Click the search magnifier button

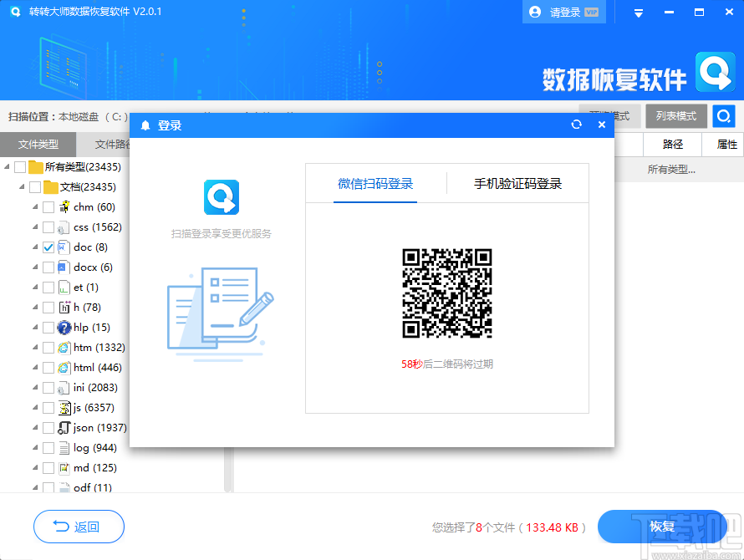[x=724, y=116]
